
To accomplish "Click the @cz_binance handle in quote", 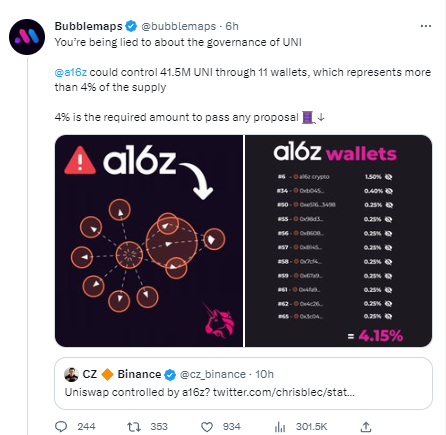I will point(213,375).
